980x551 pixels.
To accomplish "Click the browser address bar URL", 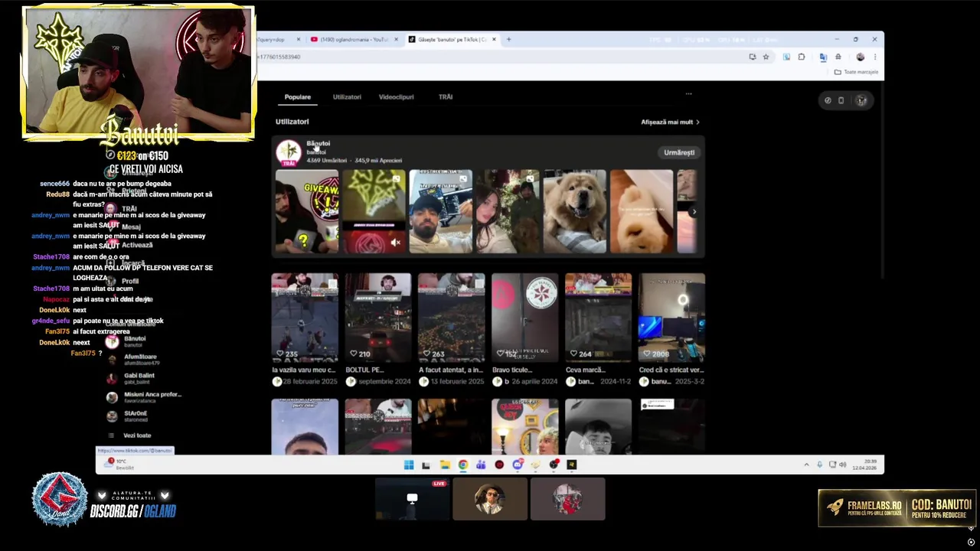I will pos(280,57).
